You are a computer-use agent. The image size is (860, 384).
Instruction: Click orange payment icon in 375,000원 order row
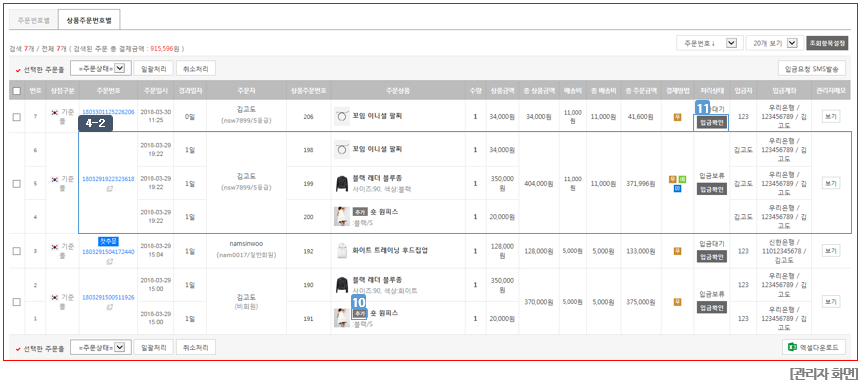click(x=677, y=301)
